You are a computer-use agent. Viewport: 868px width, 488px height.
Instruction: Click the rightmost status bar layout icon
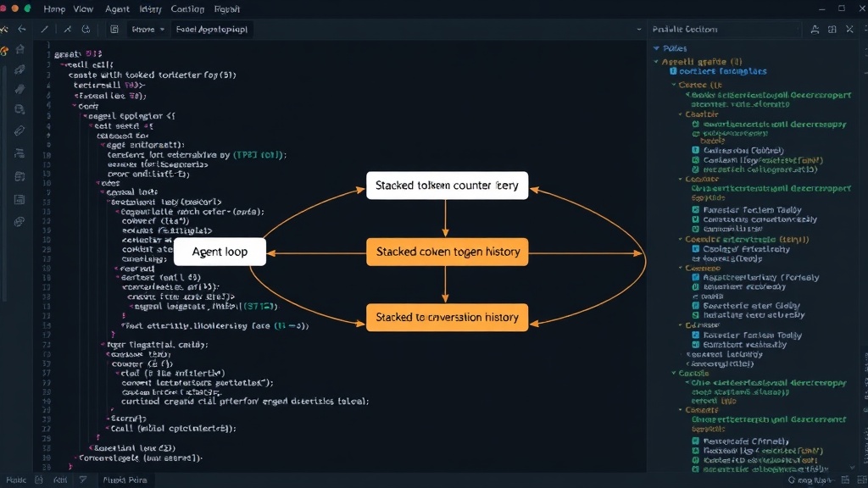861,480
